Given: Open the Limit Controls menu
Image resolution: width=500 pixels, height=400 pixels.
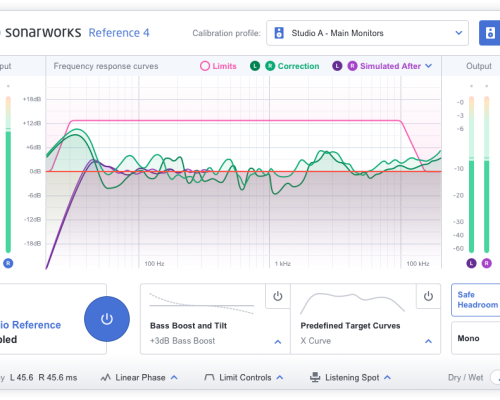Looking at the screenshot, I should point(244,378).
